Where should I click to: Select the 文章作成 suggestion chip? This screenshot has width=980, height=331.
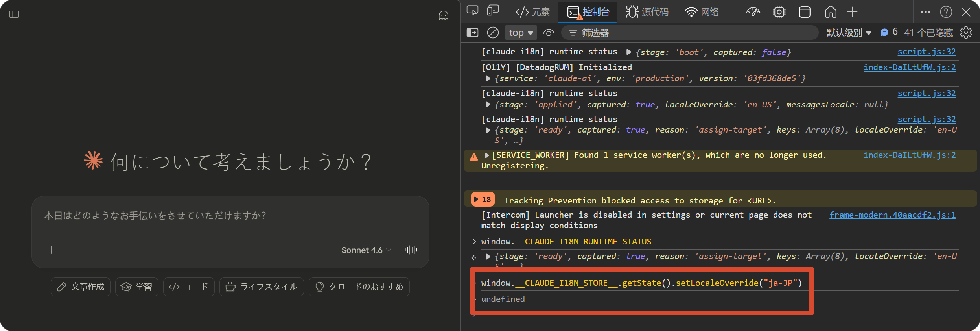tap(81, 287)
